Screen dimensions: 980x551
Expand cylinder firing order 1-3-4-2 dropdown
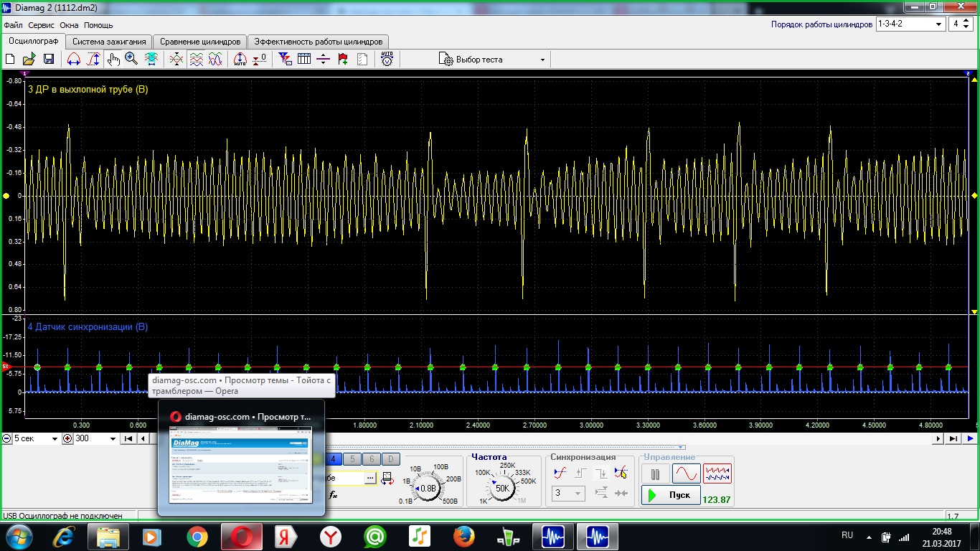[x=910, y=24]
